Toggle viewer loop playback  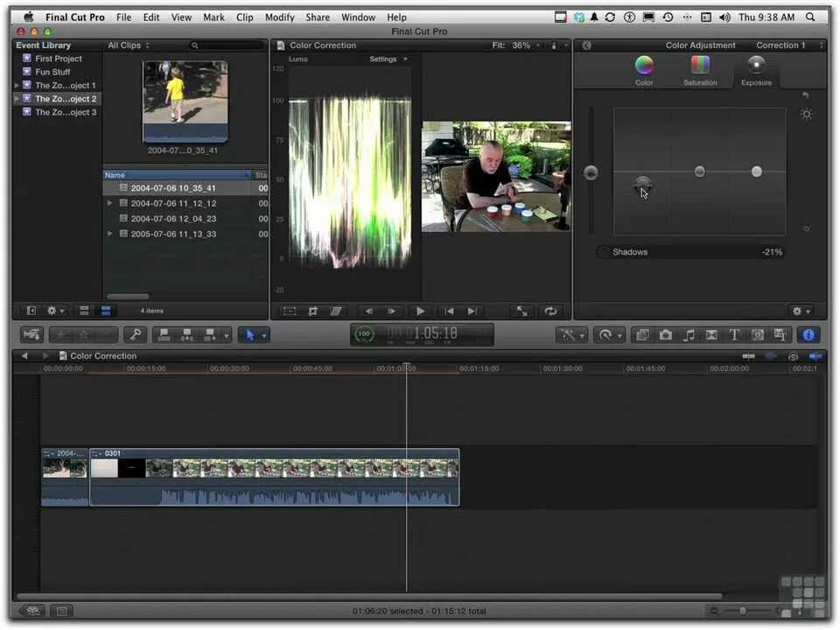(x=550, y=311)
